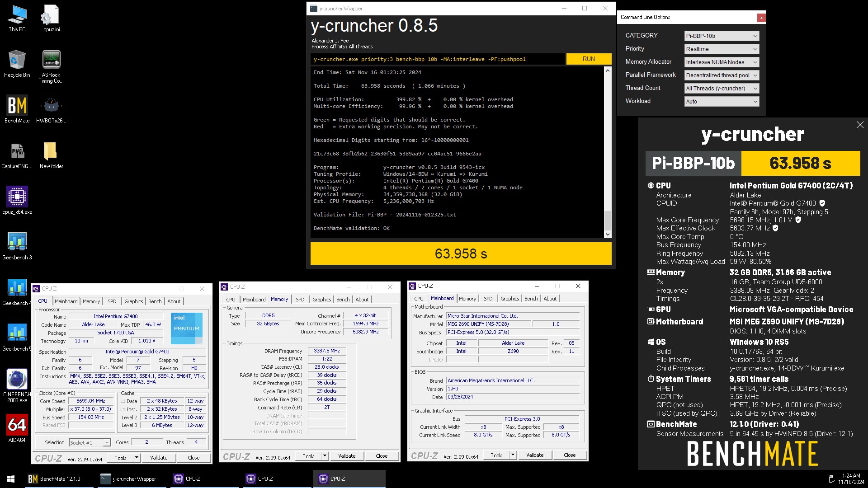868x488 pixels.
Task: Open the Thread Count dropdown
Action: coord(722,88)
